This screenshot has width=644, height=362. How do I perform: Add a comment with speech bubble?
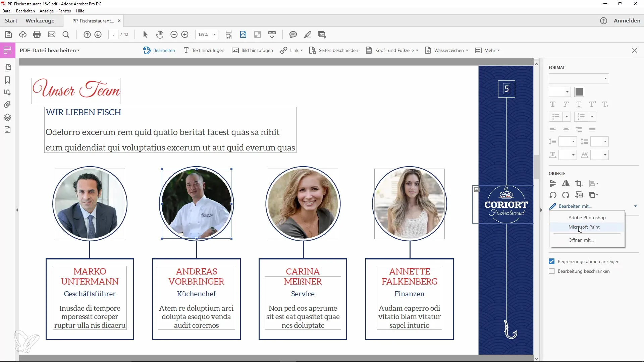pos(293,35)
